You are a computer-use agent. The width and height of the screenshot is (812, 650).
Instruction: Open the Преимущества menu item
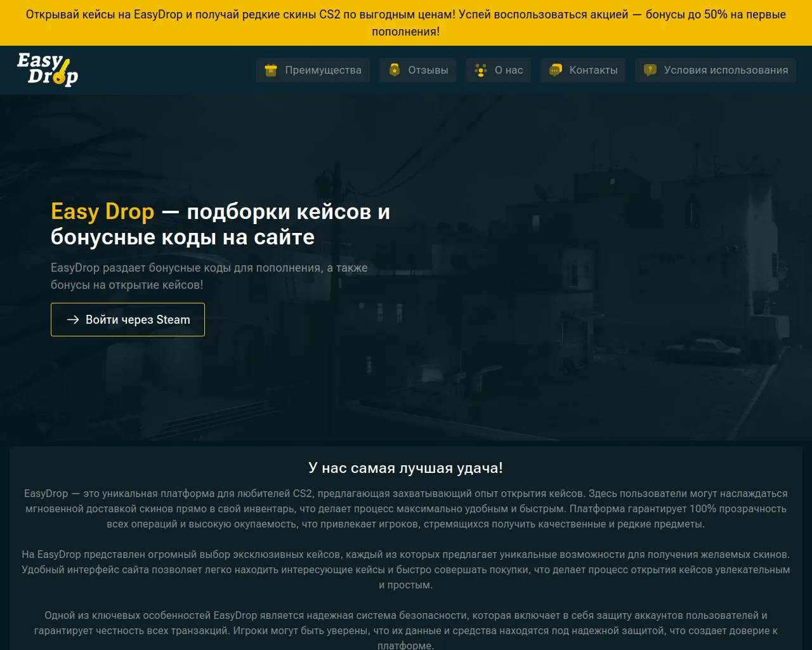323,70
